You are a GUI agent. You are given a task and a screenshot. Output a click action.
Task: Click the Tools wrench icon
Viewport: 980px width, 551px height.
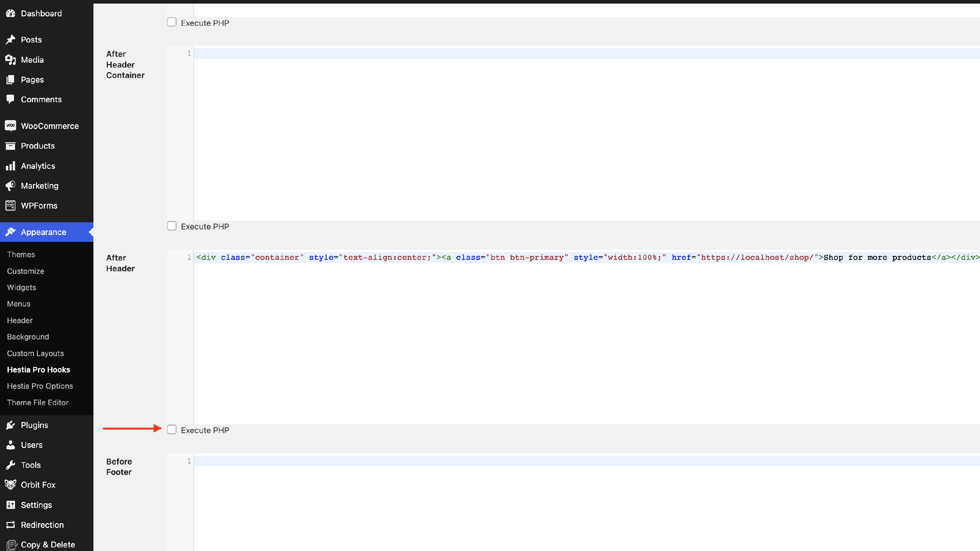click(11, 465)
